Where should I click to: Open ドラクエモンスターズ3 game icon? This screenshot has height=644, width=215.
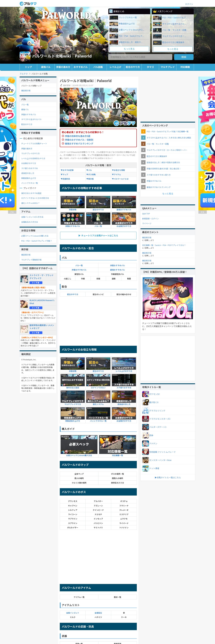(145, 419)
